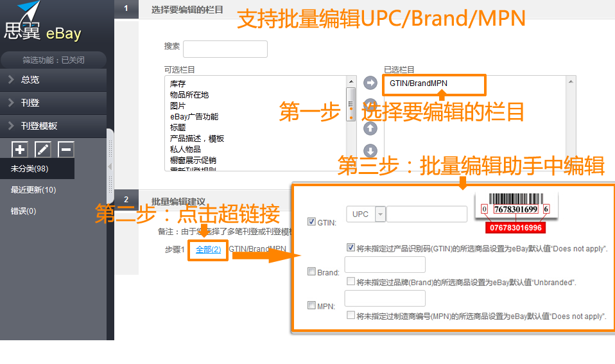
Task: Select 物品所在地 in available columns
Action: coord(189,95)
